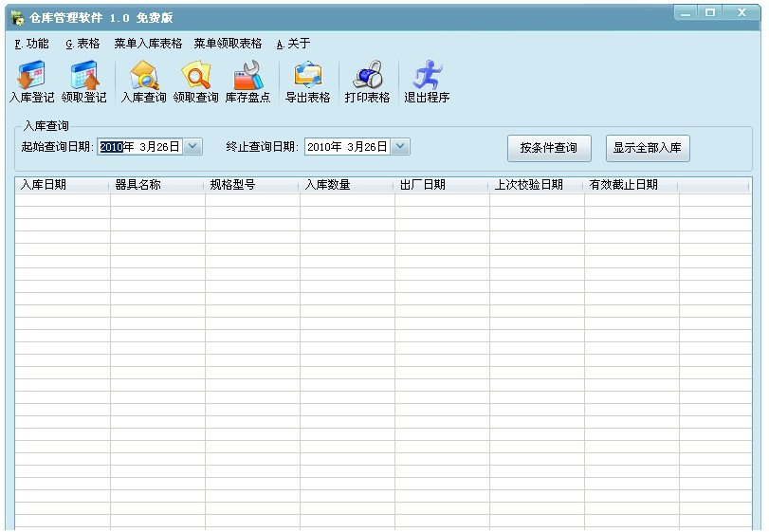Select the year in 起始查询日期 field

111,147
